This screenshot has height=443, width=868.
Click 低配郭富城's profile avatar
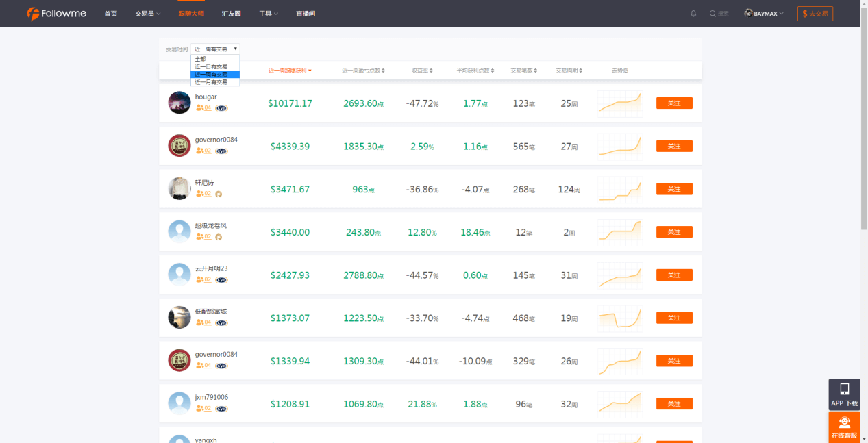point(179,317)
